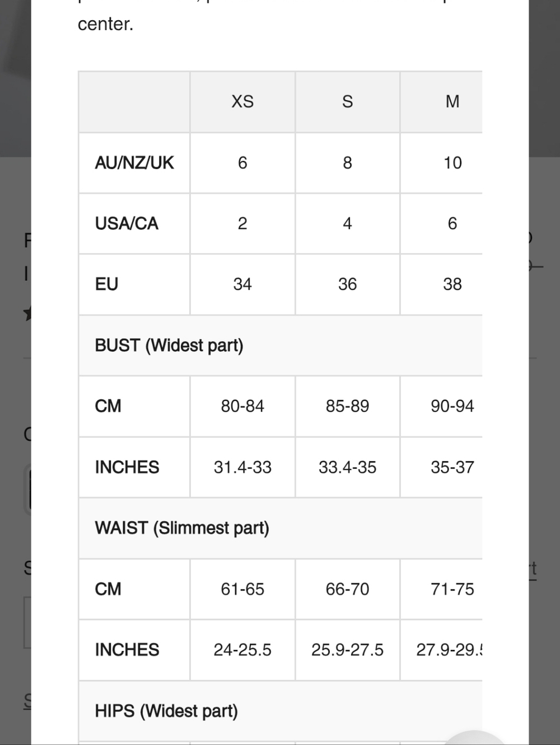Click the USA/CA row label
This screenshot has width=560, height=745.
[127, 223]
